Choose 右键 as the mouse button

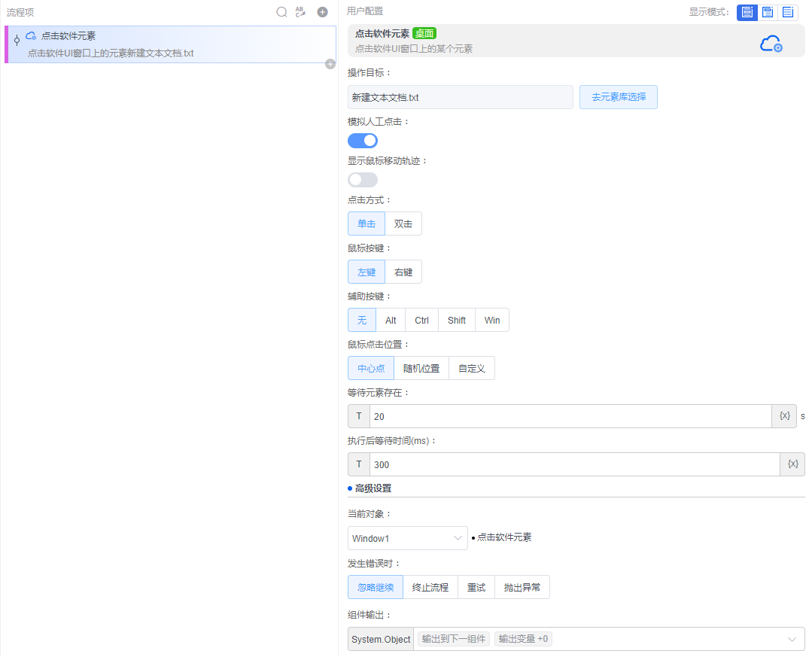[x=403, y=272]
